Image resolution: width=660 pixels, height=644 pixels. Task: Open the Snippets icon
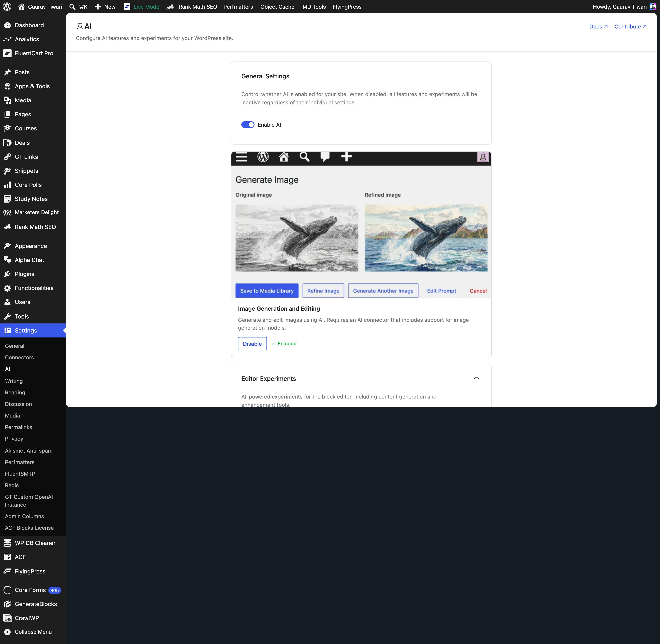click(7, 171)
